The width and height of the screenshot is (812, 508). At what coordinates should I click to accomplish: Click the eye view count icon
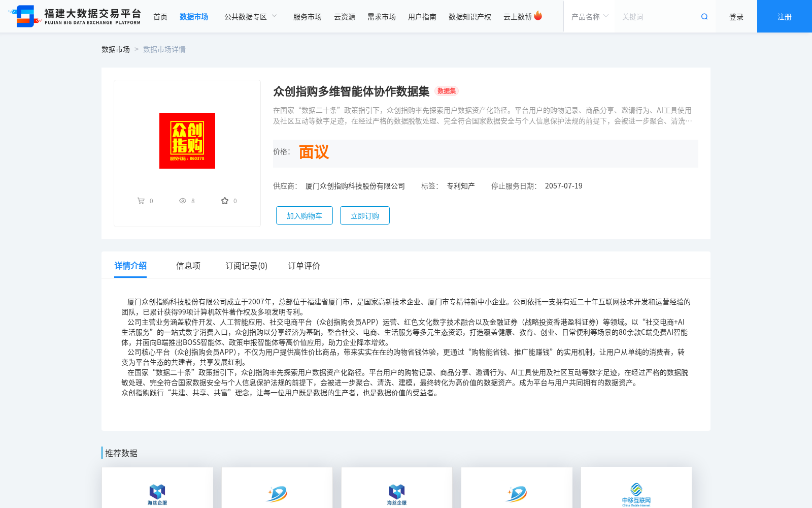point(183,201)
